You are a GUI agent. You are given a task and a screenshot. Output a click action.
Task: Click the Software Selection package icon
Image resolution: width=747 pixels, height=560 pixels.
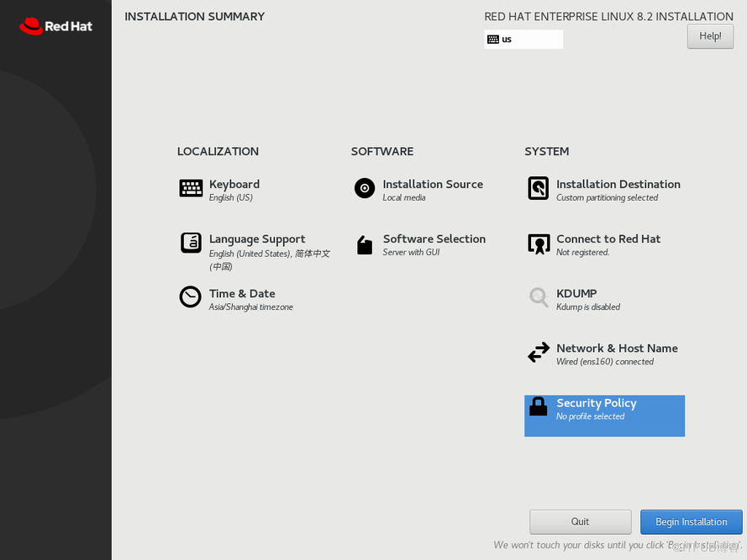365,245
